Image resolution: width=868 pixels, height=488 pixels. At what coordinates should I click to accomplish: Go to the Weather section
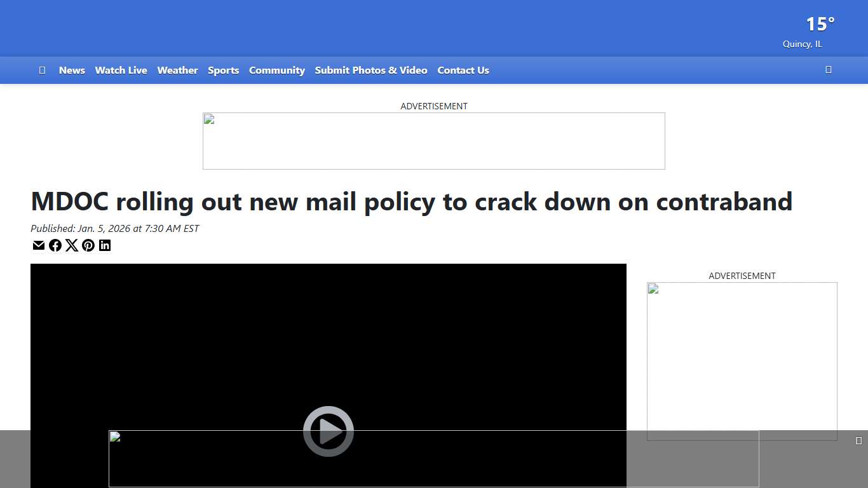(177, 70)
